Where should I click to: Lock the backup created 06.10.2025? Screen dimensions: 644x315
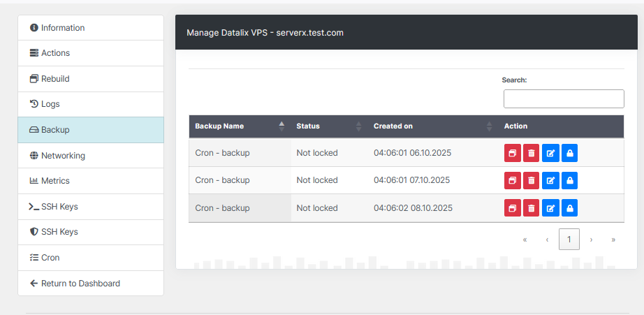point(569,153)
